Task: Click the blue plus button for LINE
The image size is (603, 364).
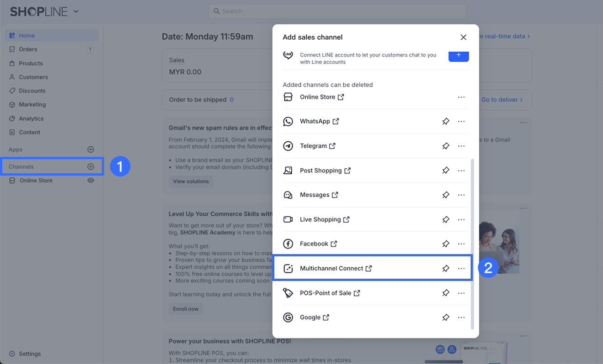Action: (x=458, y=56)
